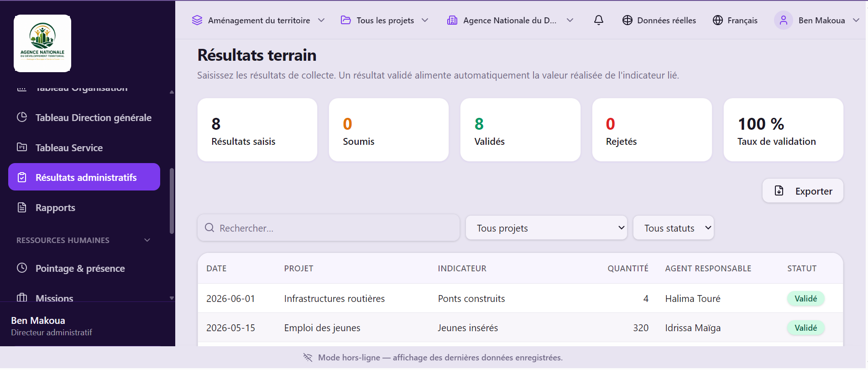Click Halima Touré agent cell

(x=693, y=298)
